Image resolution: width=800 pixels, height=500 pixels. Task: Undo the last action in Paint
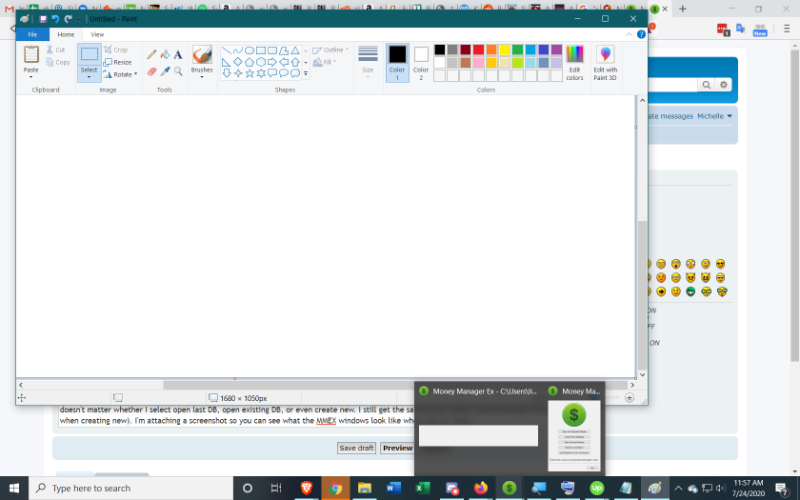click(55, 19)
